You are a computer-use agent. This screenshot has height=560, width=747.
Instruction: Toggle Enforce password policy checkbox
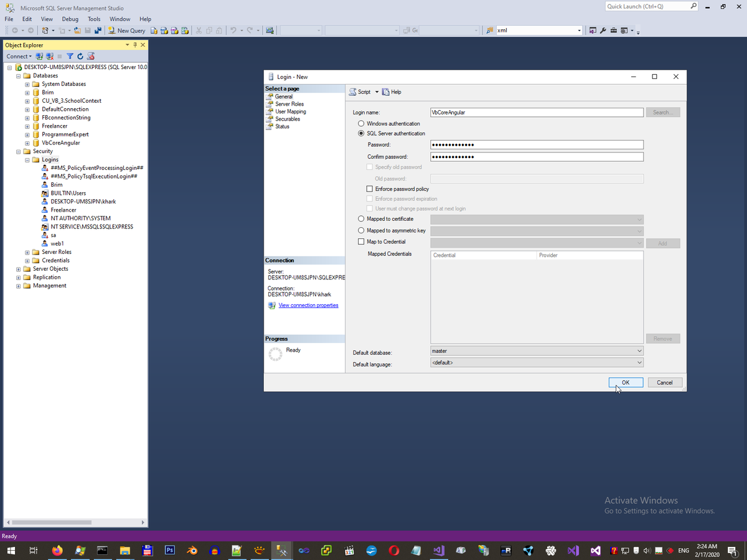370,189
